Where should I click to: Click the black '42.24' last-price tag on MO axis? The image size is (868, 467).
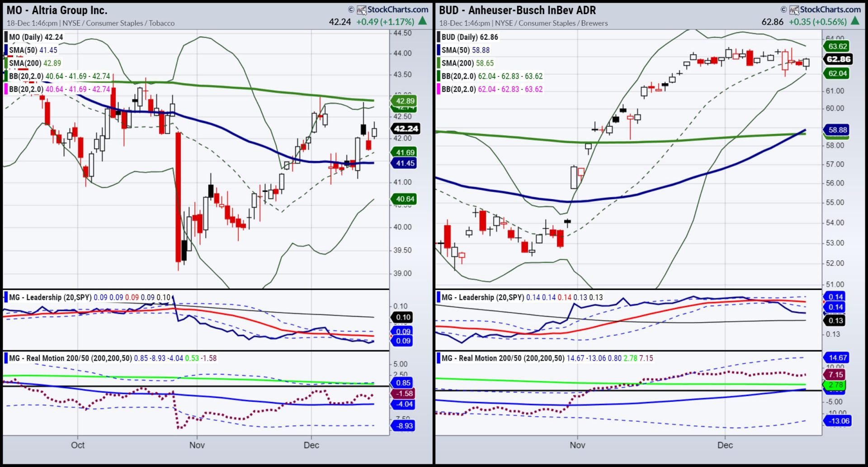pos(406,129)
